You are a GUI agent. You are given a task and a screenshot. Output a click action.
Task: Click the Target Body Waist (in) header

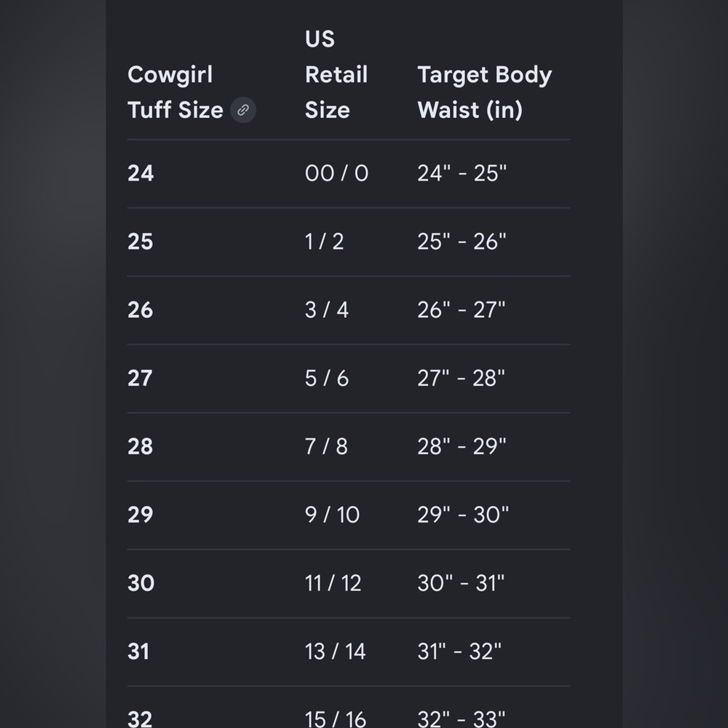(485, 92)
